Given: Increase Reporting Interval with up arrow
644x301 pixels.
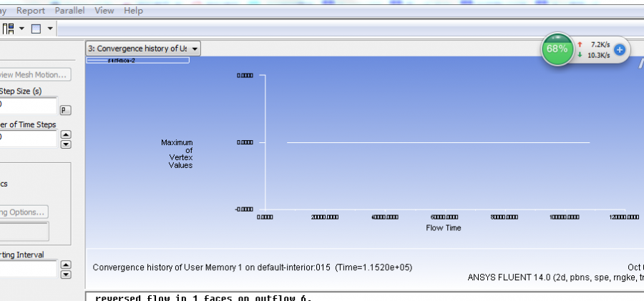Looking at the screenshot, I should (x=66, y=265).
